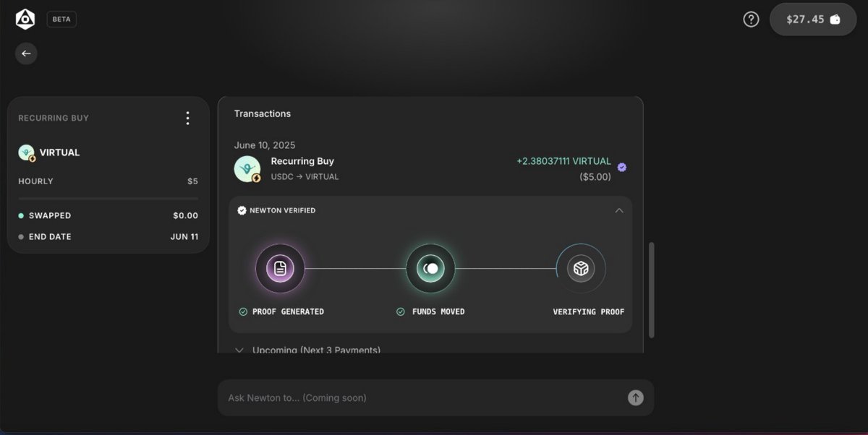
Task: Click the Recurring Buy transaction avatar icon
Action: pos(247,168)
